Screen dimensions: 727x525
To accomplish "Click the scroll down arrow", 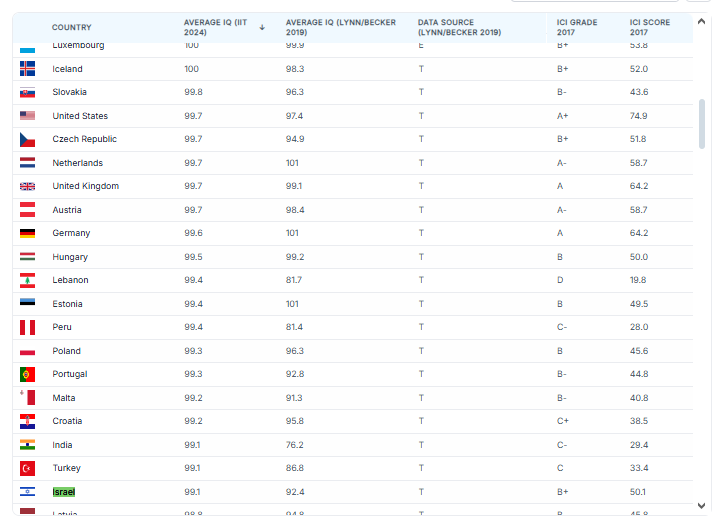I will coord(701,506).
